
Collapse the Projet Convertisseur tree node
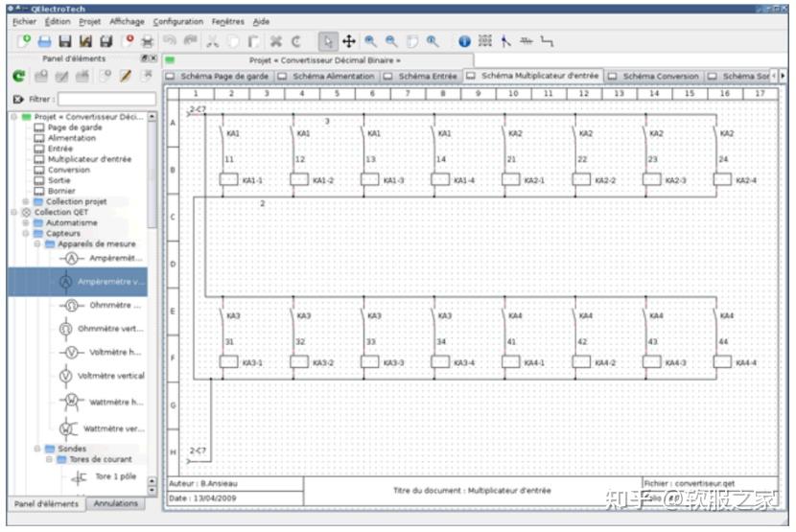[13, 117]
